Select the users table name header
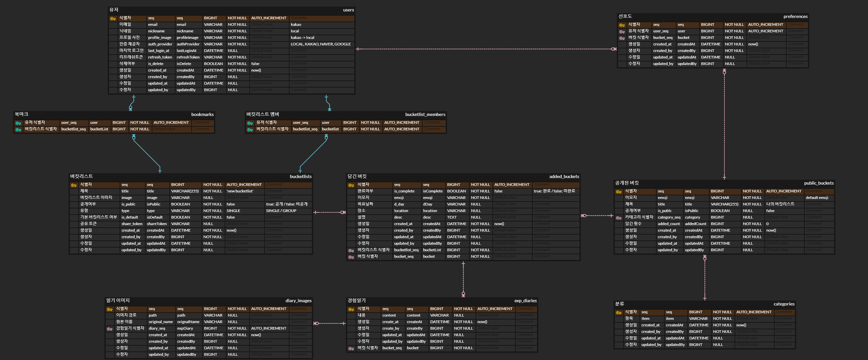 click(x=348, y=10)
